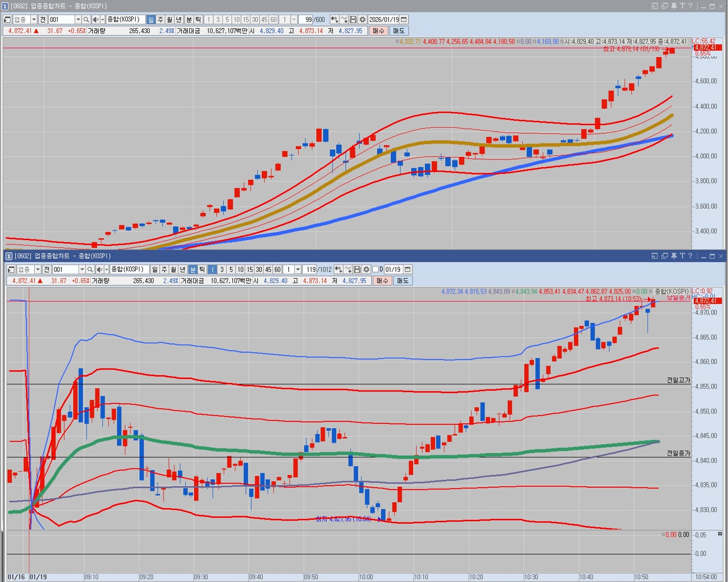Screen dimensions: 728x582
Task: Click pin icon in bottom window title bar
Action: 674,256
